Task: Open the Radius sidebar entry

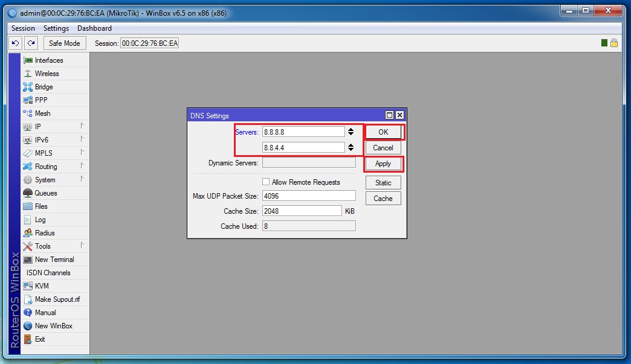Action: point(55,233)
